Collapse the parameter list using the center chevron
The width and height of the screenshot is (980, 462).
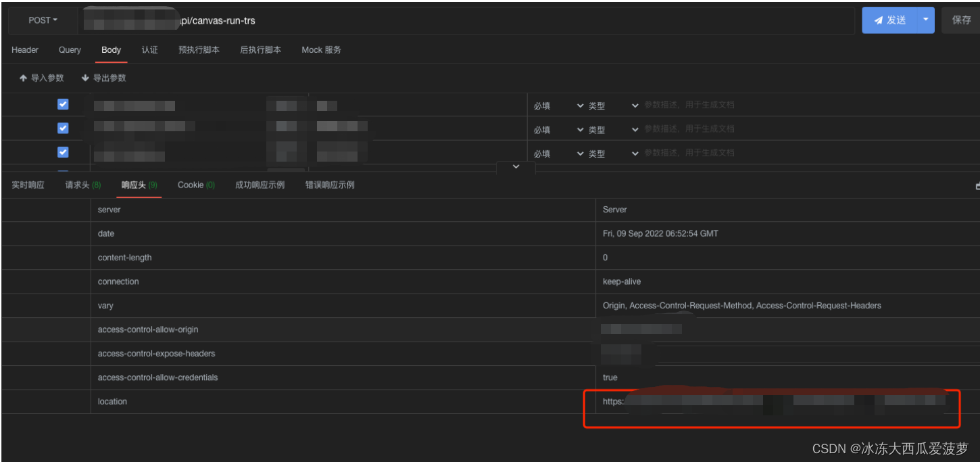[x=516, y=166]
